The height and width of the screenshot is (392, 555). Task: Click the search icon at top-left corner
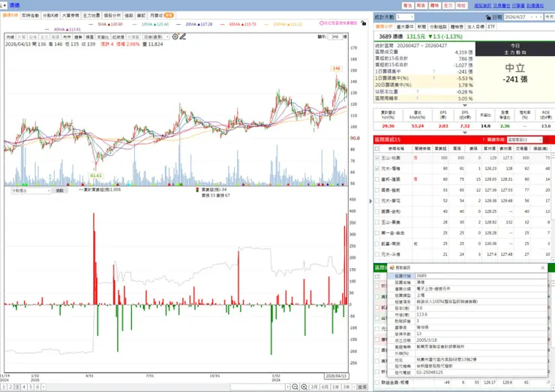pyautogui.click(x=2, y=5)
